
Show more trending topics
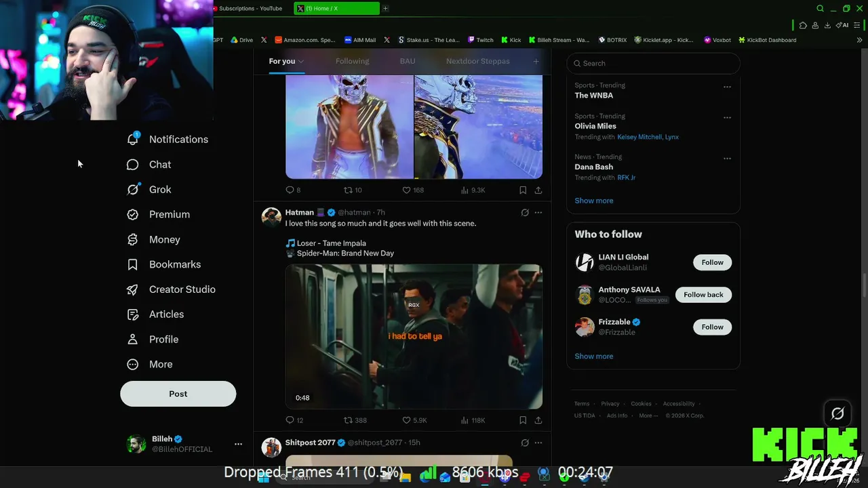[x=594, y=201]
